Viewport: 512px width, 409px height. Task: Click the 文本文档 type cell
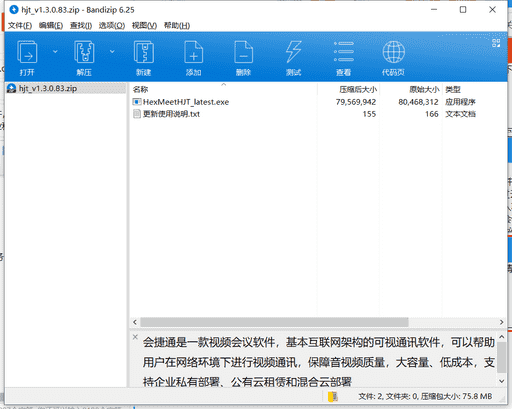coord(460,114)
